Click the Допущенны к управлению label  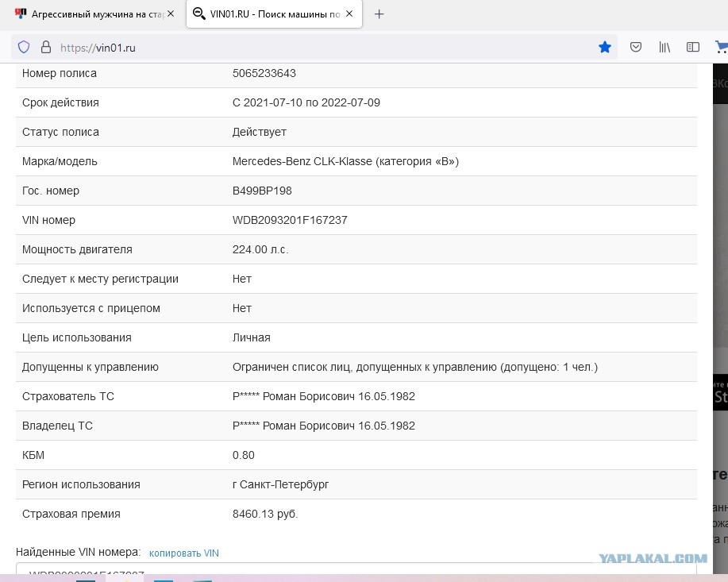pyautogui.click(x=90, y=367)
